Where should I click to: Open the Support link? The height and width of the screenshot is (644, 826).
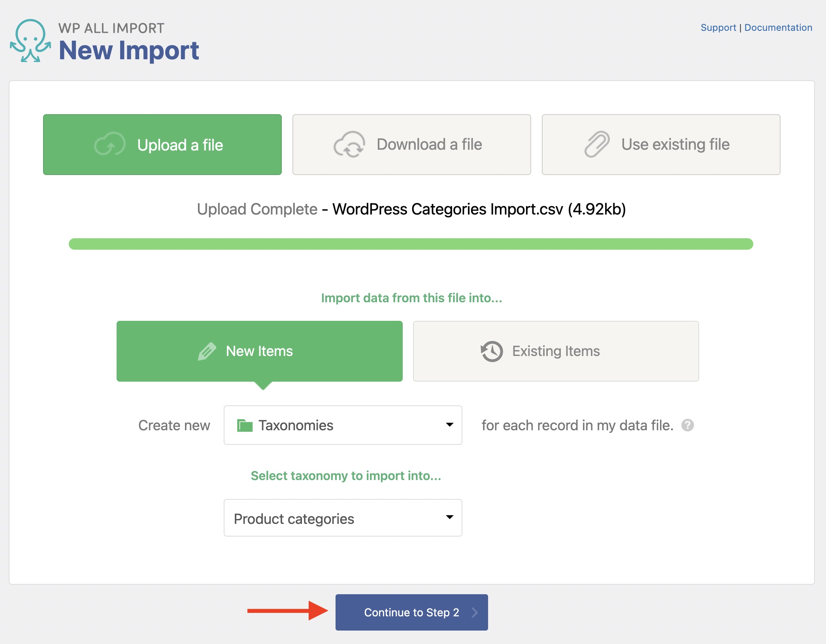pos(718,28)
